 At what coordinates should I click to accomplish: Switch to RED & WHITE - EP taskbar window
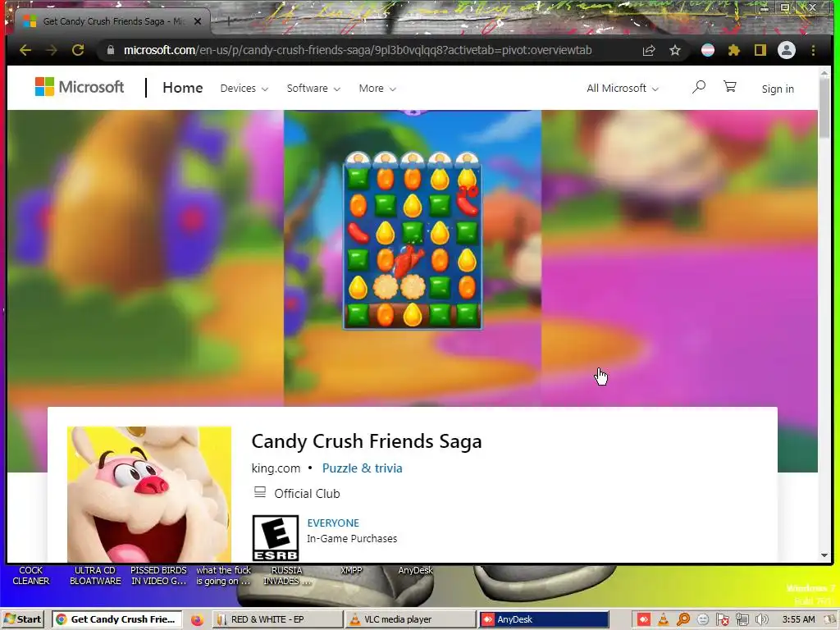tap(277, 620)
